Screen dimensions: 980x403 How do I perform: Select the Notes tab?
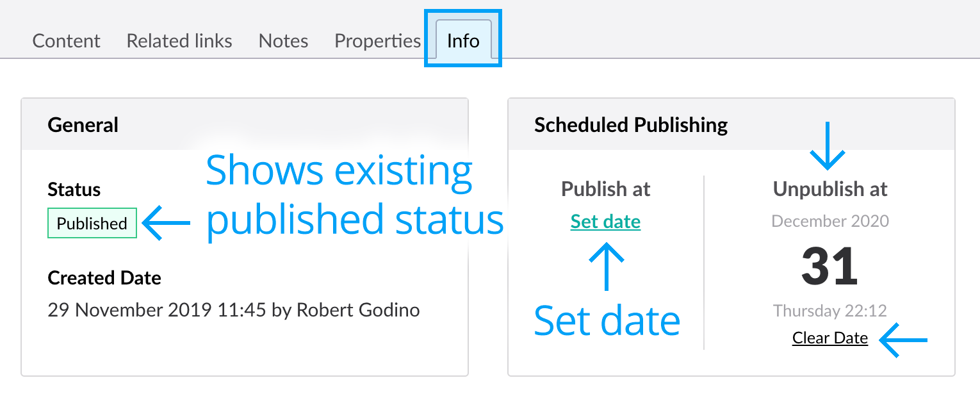283,41
